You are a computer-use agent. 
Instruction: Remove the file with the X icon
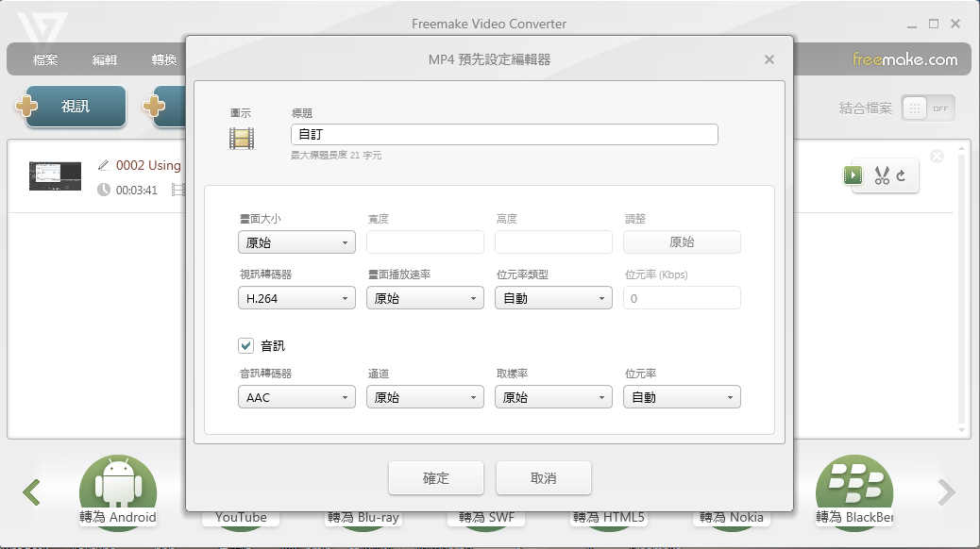[x=937, y=157]
